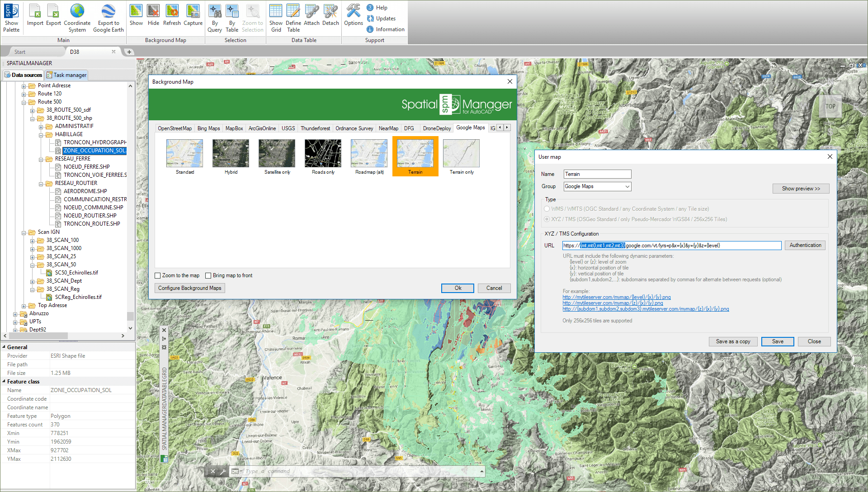Click Export to Google Earth

[x=108, y=18]
